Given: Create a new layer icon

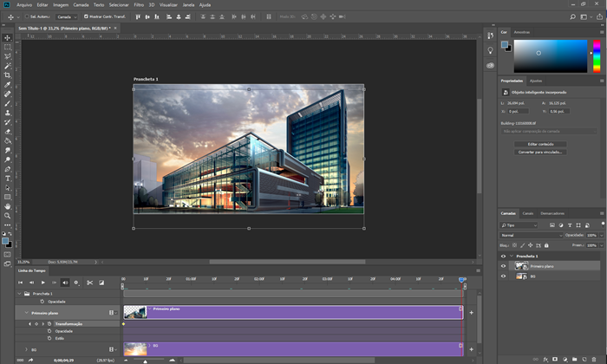Looking at the screenshot, I should [x=584, y=360].
